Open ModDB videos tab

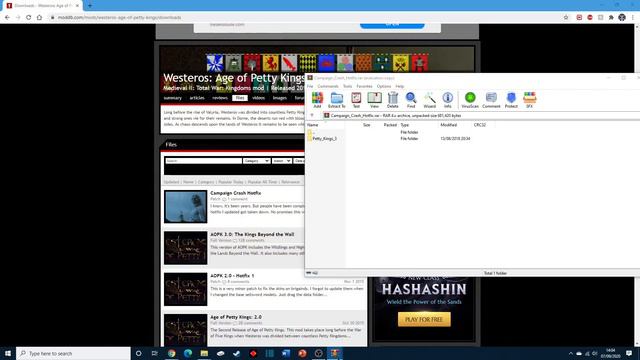tap(258, 98)
